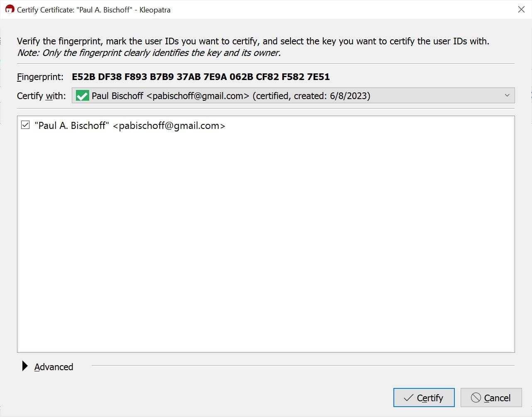Click the circle-slash icon on Cancel button
The height and width of the screenshot is (417, 532).
(476, 398)
